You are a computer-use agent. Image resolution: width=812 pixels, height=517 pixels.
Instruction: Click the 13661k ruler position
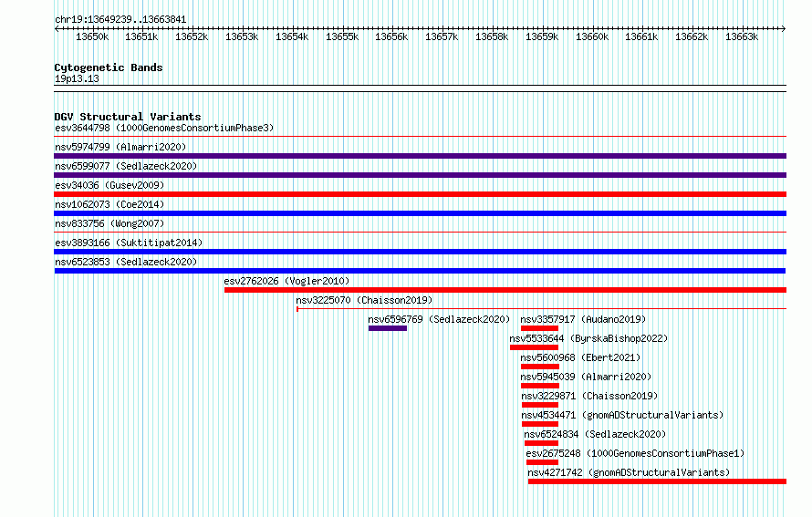point(641,36)
